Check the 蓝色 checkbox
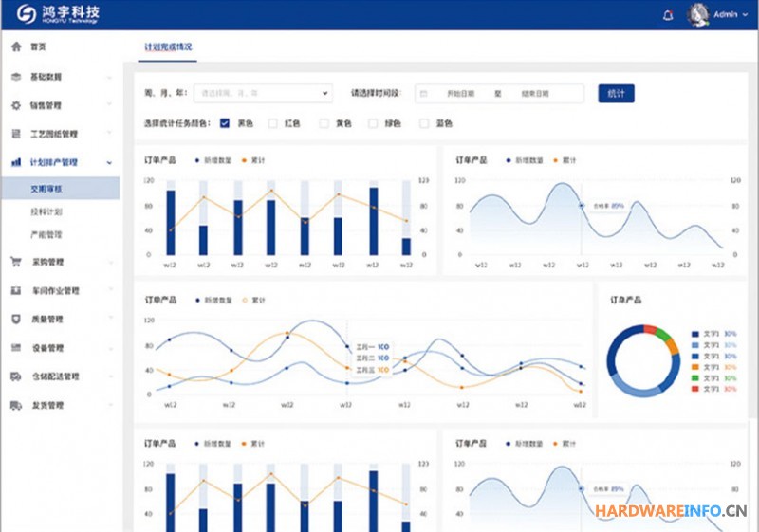Image resolution: width=759 pixels, height=532 pixels. [424, 123]
